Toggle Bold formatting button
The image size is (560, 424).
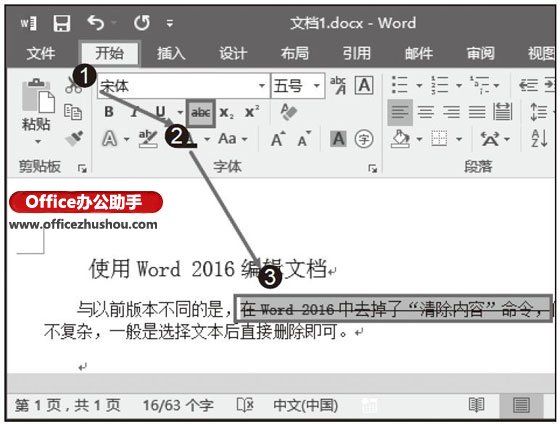(x=109, y=112)
